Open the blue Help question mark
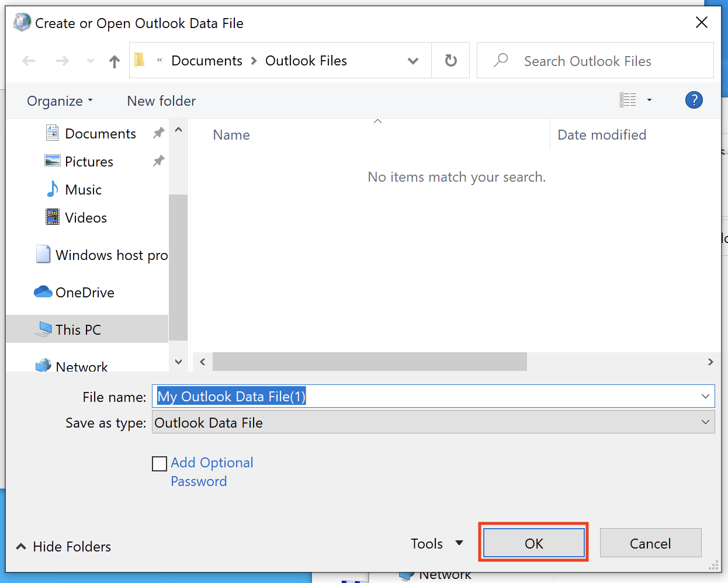The image size is (728, 583). [694, 100]
